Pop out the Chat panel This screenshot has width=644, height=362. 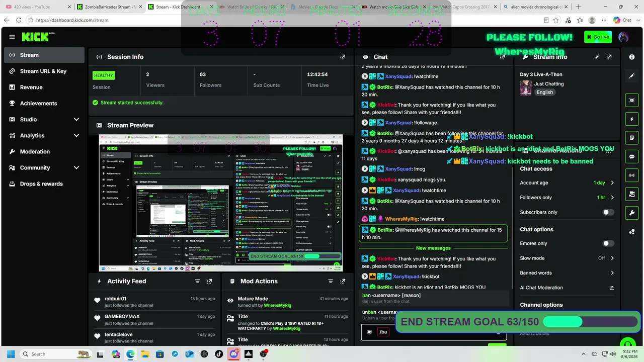coord(502,57)
